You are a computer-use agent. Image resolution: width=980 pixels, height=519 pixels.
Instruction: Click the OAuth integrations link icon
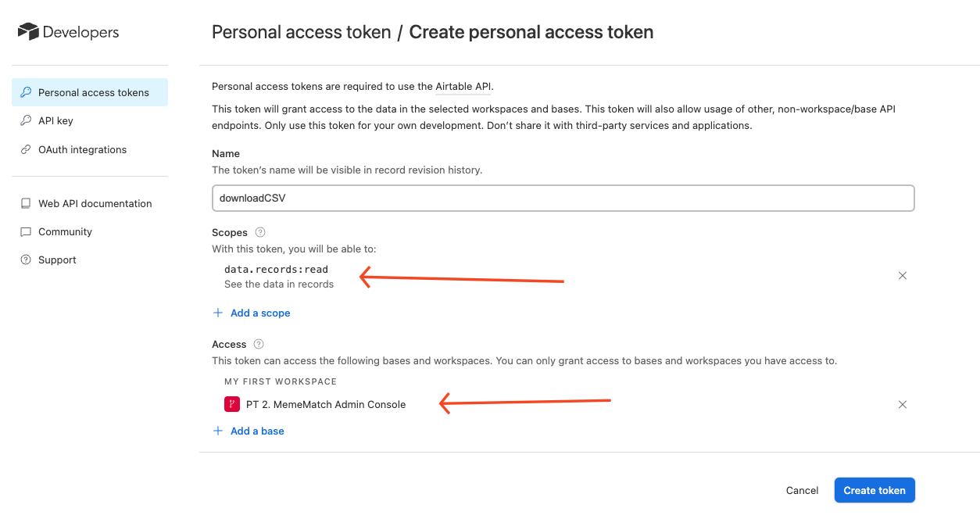coord(26,149)
